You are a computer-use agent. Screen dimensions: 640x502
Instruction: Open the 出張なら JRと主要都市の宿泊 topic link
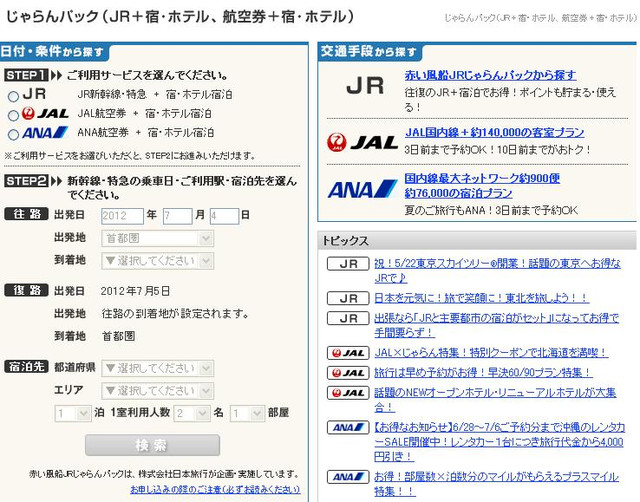(x=496, y=325)
